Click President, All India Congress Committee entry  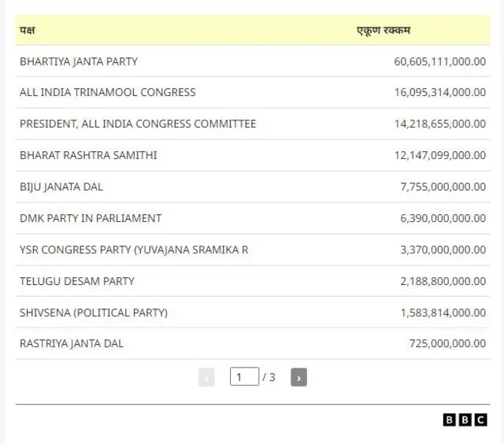tap(138, 124)
